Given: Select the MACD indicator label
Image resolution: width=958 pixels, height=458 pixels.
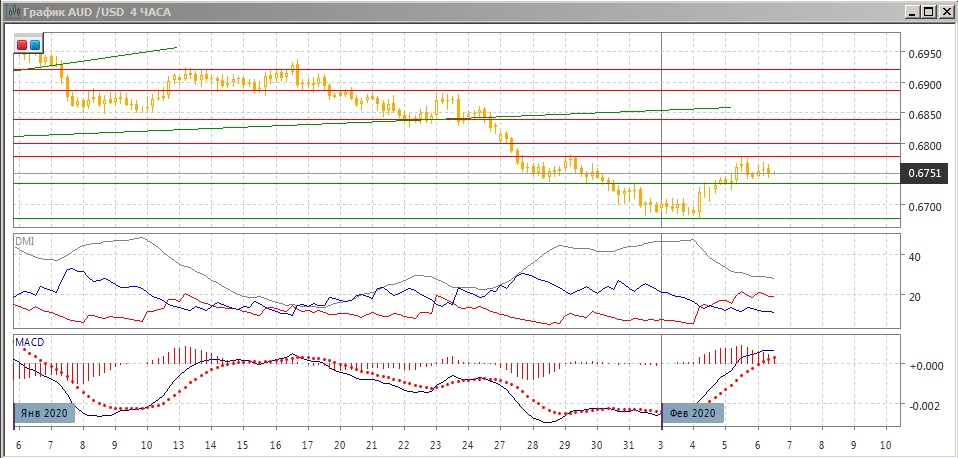Looking at the screenshot, I should [x=27, y=341].
